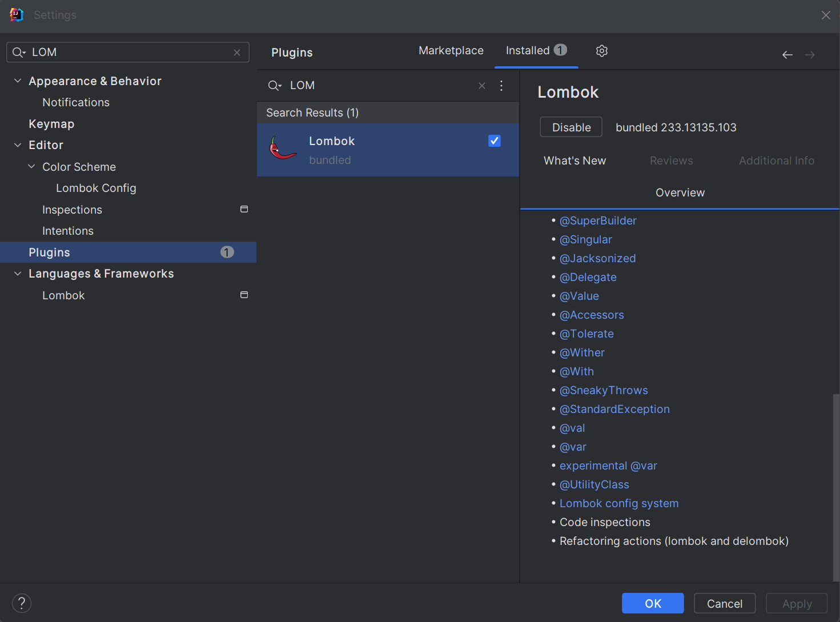Cancel the settings dialog
The height and width of the screenshot is (622, 840).
(725, 603)
